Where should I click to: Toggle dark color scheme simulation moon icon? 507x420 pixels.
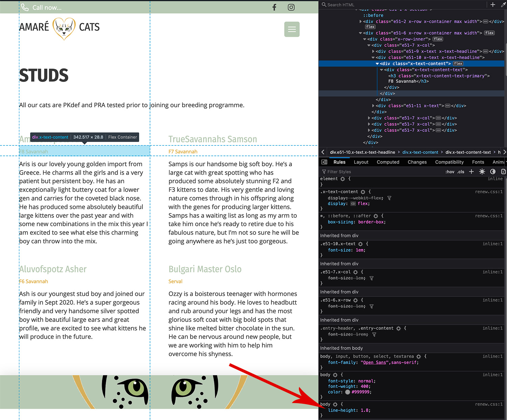493,172
